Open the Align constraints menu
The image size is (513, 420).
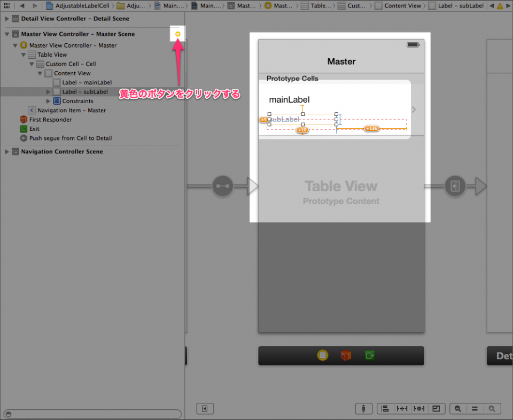[x=385, y=408]
